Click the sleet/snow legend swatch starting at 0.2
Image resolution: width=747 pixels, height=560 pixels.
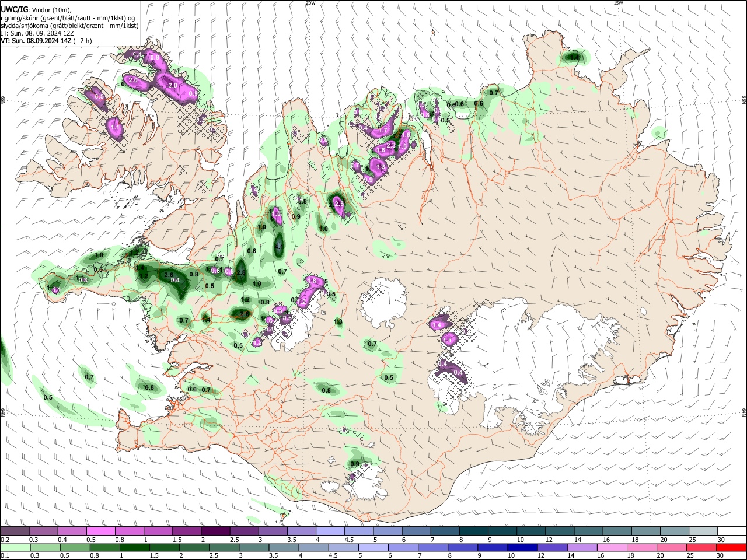(15, 531)
